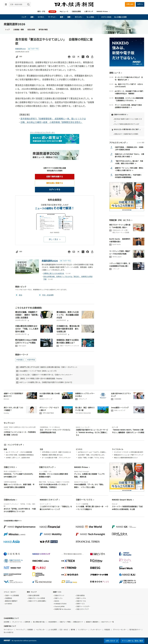Viewport: 148px width, 644px height.
Task: Click the #高市早苗 keyword tag
Action: [31, 360]
